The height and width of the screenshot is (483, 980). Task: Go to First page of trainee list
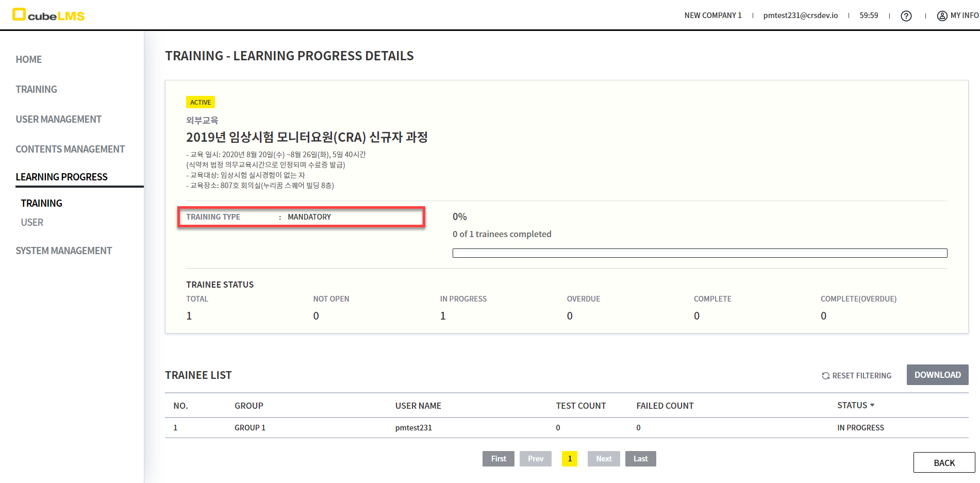pyautogui.click(x=498, y=459)
